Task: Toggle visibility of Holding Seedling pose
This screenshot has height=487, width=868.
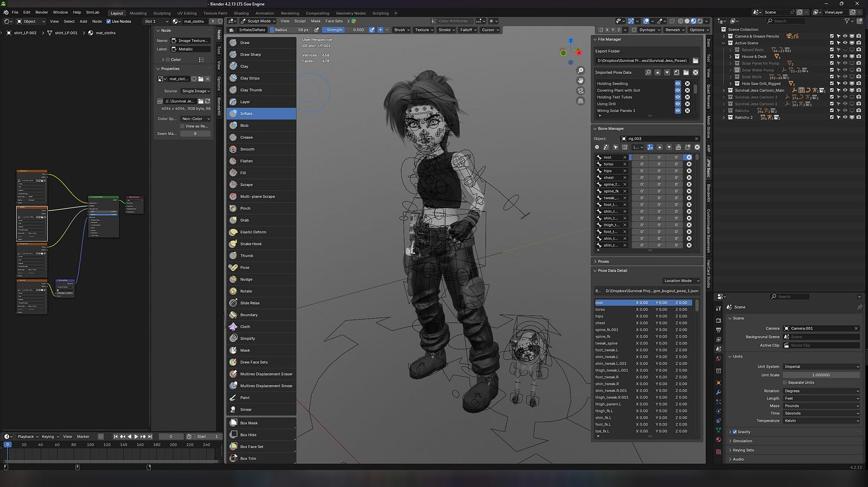Action: pyautogui.click(x=677, y=84)
